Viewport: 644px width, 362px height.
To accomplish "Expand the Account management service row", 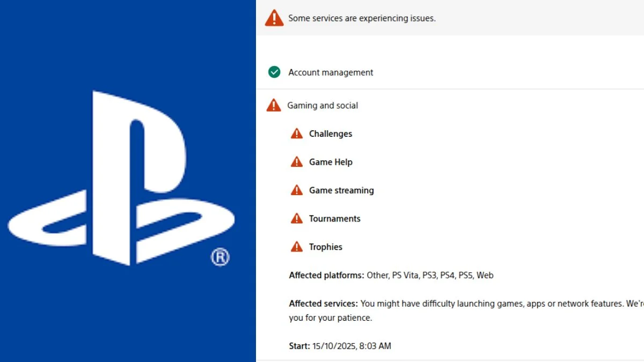I will 331,72.
